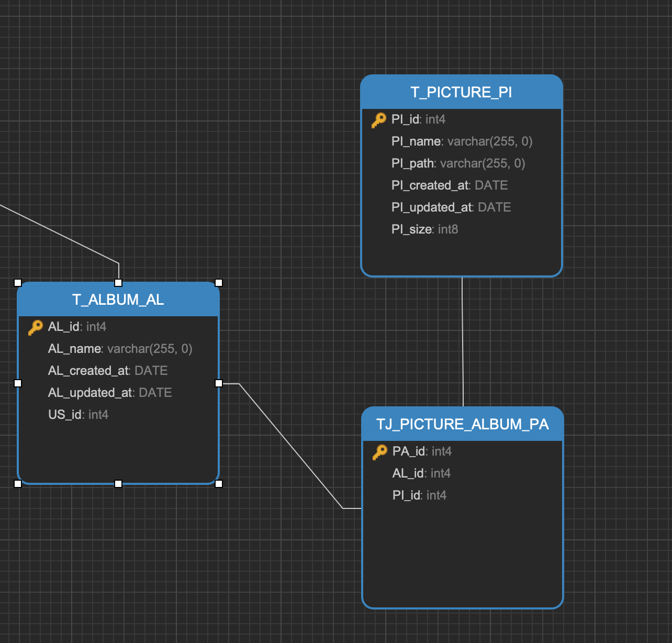672x643 pixels.
Task: Select the T_PICTURE_PI table header
Action: (462, 92)
